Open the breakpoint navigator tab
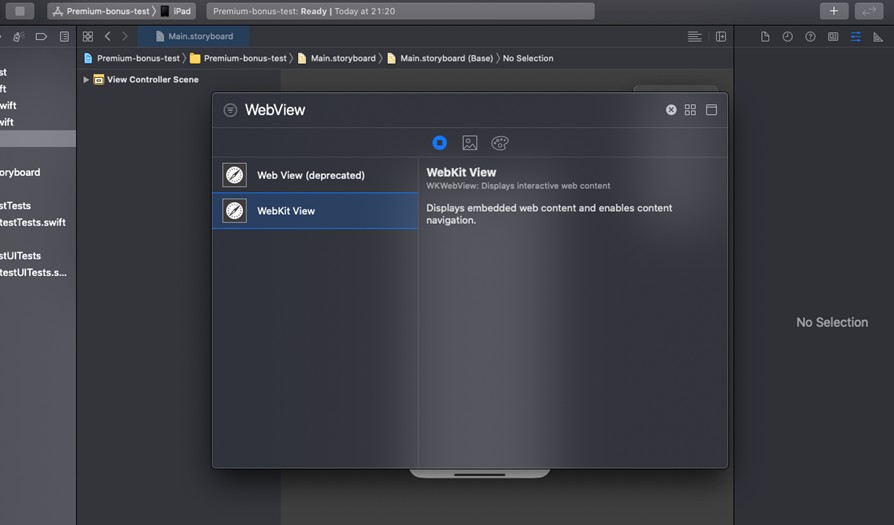 (41, 36)
